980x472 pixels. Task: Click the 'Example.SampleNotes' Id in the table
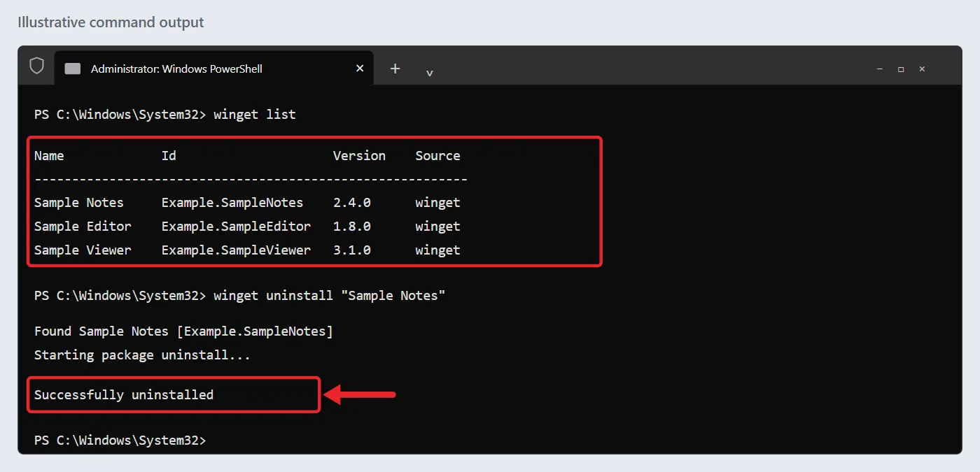(x=232, y=203)
